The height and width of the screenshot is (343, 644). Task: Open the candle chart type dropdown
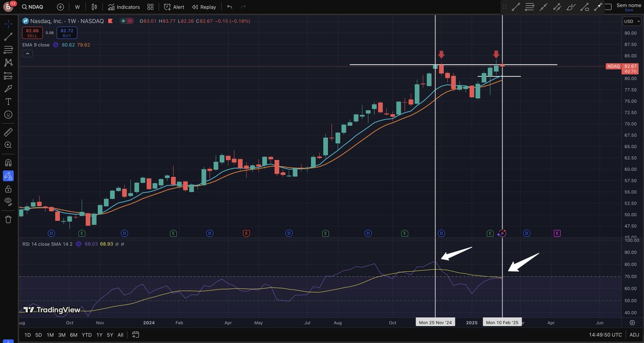94,7
